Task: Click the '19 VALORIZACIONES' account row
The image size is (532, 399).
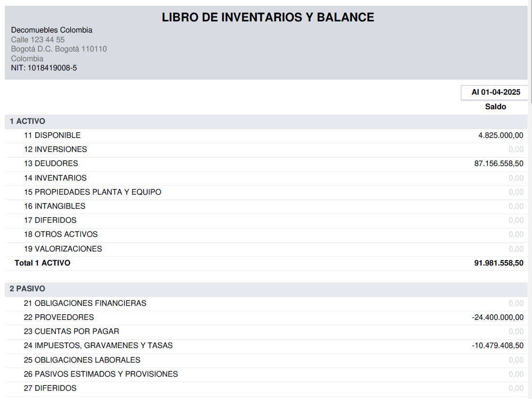Action: (x=63, y=249)
